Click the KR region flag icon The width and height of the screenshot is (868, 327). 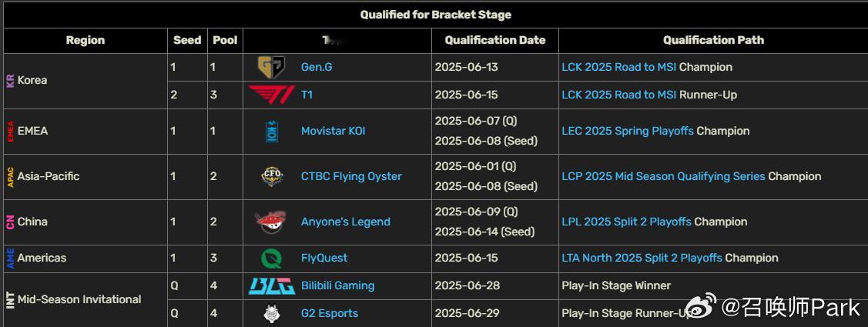pos(10,81)
